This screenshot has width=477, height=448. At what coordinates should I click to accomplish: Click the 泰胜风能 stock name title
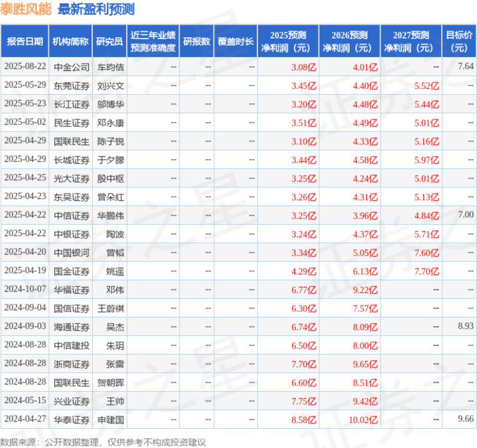coord(27,9)
